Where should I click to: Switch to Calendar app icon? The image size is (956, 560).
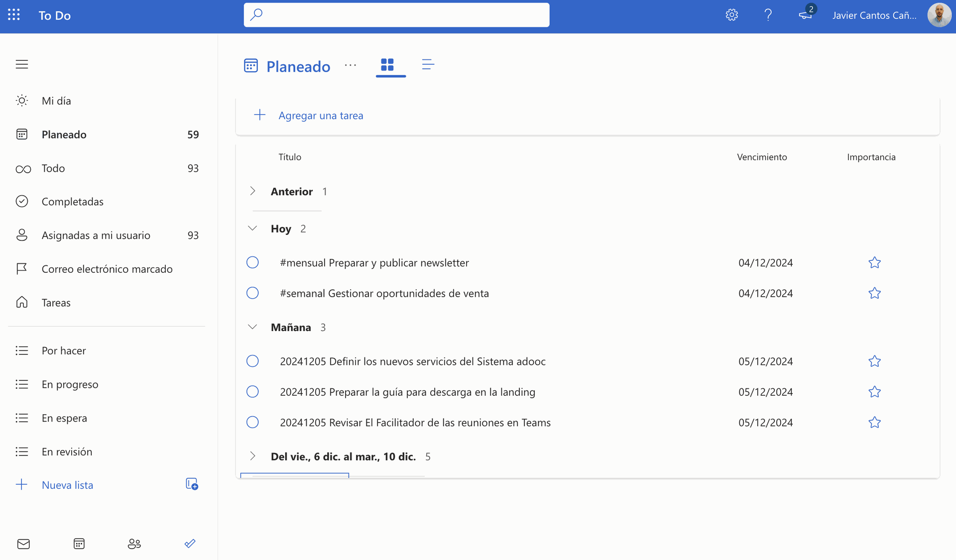click(x=79, y=544)
